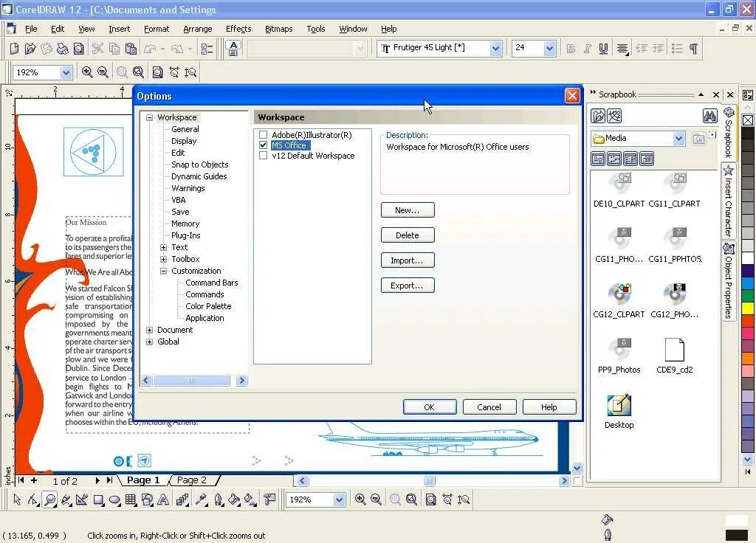Switch to the Page 2 tab
This screenshot has width=756, height=543.
click(x=192, y=480)
